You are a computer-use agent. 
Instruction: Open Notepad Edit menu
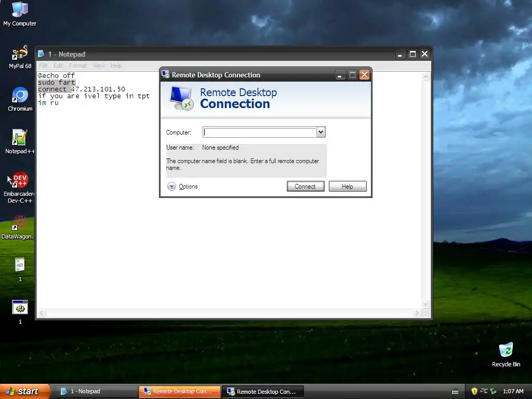(58, 65)
